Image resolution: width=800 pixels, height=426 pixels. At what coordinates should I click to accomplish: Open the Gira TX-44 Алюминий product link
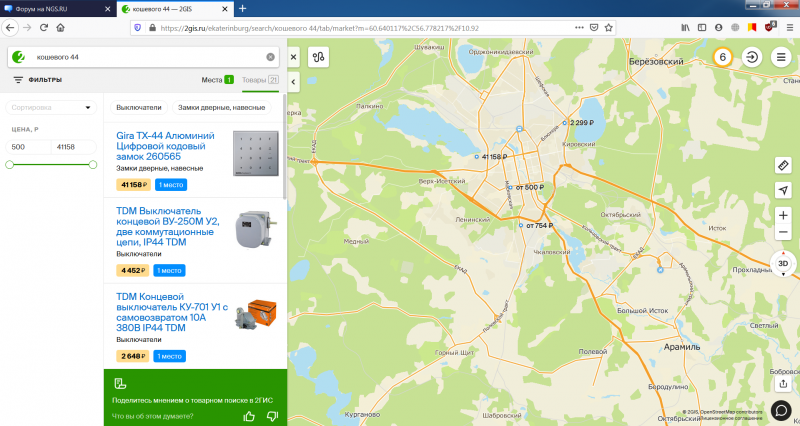165,146
